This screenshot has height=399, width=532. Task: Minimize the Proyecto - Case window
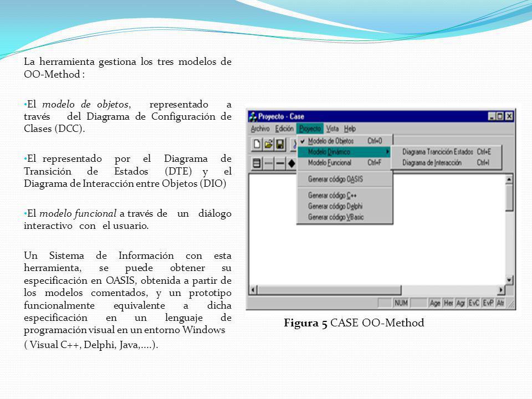pos(492,117)
